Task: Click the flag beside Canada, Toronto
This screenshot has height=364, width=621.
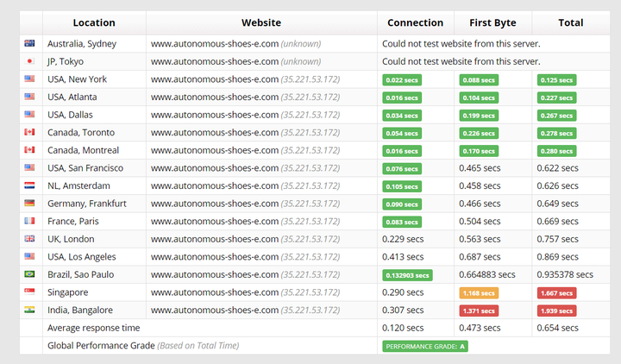Action: point(29,132)
